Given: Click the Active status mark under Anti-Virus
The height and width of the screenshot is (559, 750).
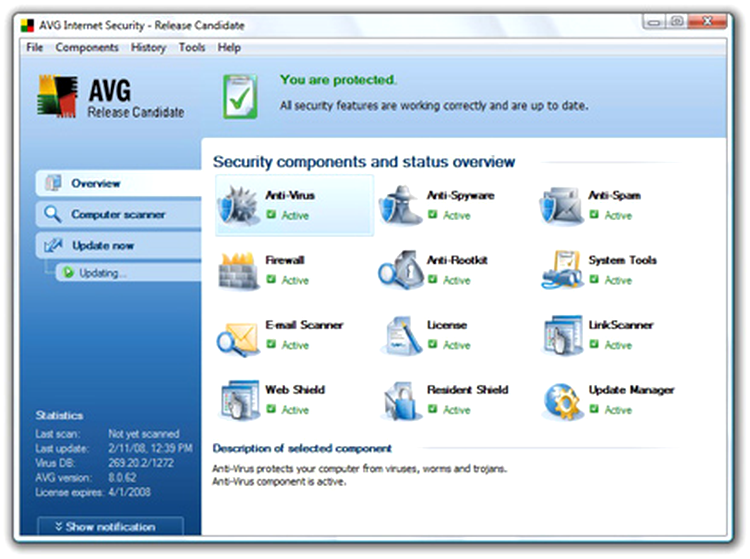Looking at the screenshot, I should point(271,215).
